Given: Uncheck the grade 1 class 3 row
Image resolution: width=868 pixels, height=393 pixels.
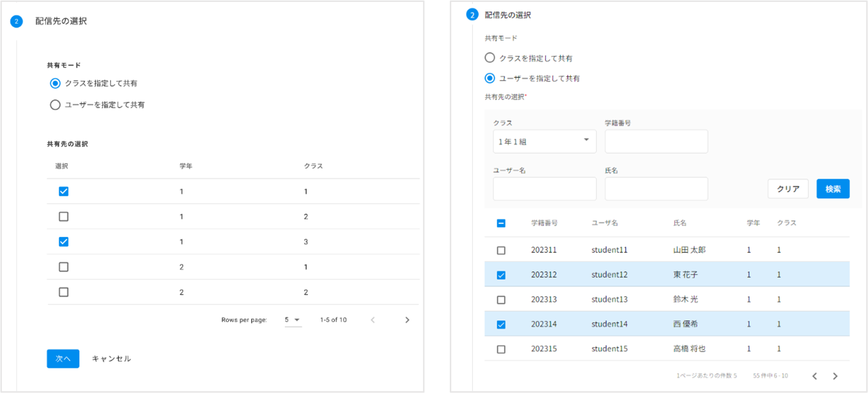Looking at the screenshot, I should coord(63,241).
